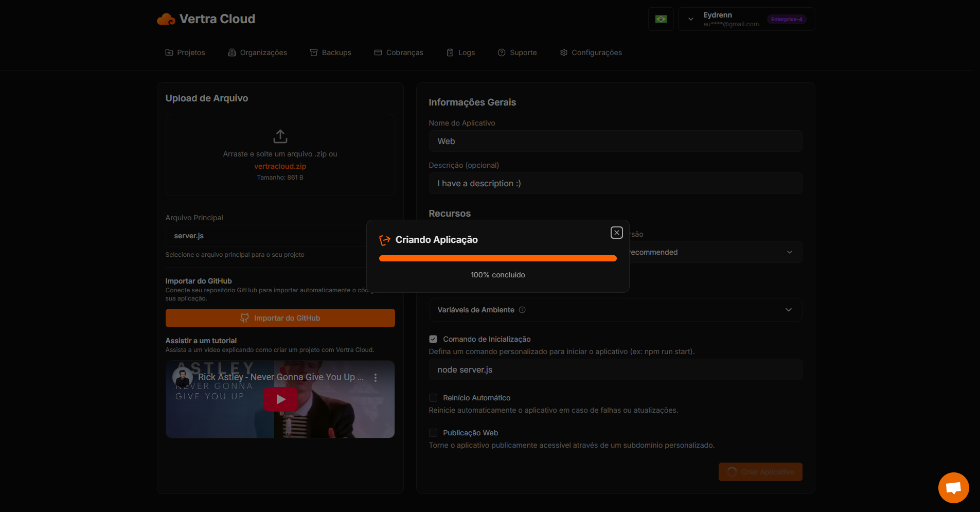980x512 pixels.
Task: Open Configurações via the gear icon
Action: 563,52
